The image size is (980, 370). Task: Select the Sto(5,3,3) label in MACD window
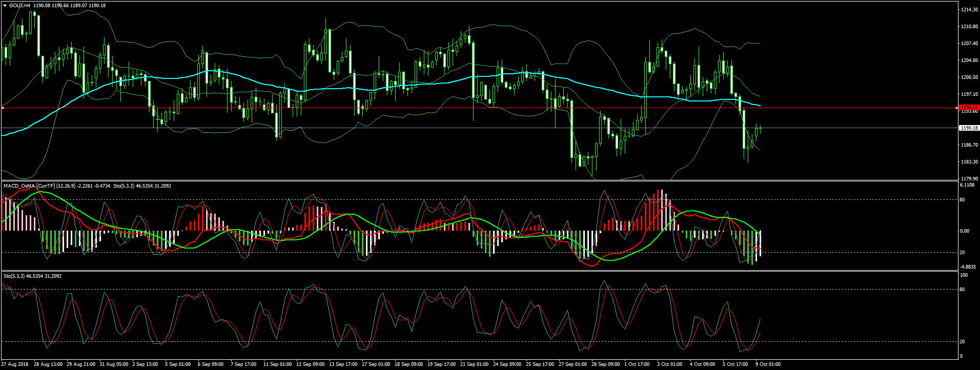[124, 186]
